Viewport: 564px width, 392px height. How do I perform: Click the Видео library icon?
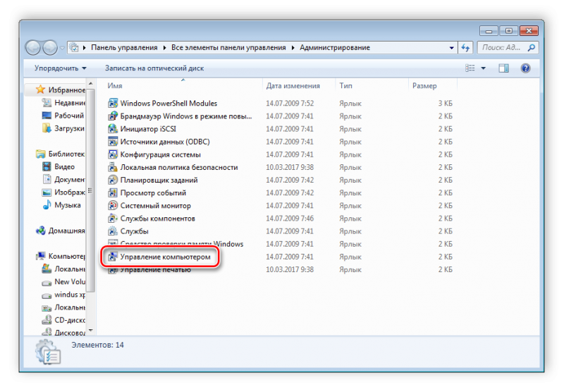point(47,166)
